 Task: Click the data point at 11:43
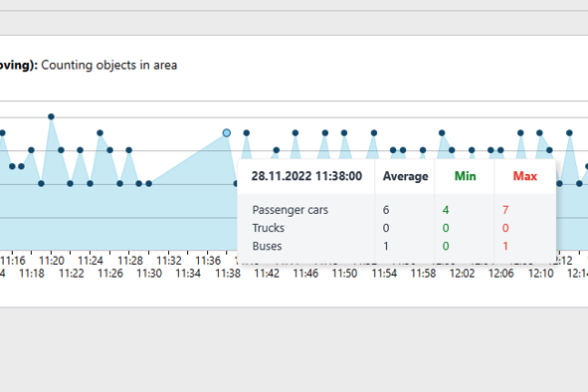point(277,150)
